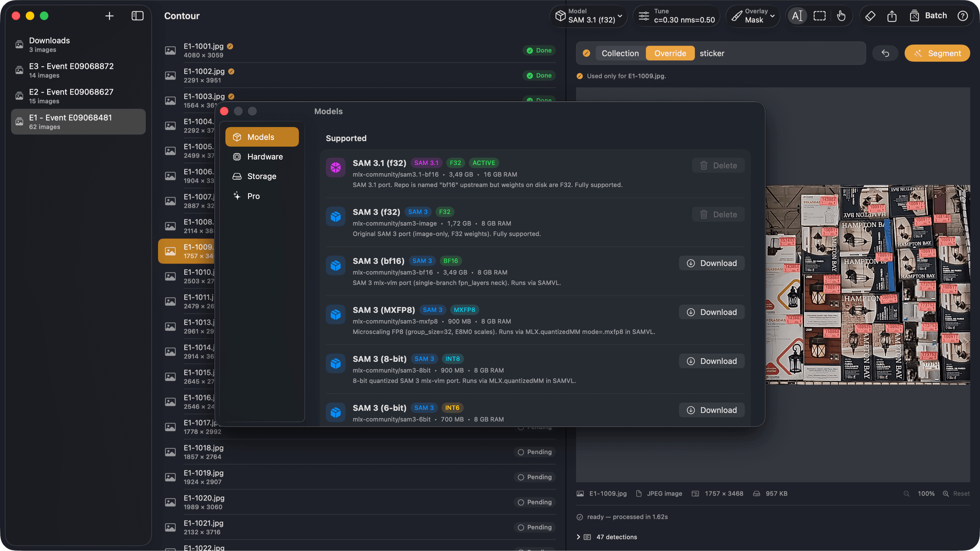Click the Models dialog close button
The height and width of the screenshot is (551, 980).
coord(224,111)
